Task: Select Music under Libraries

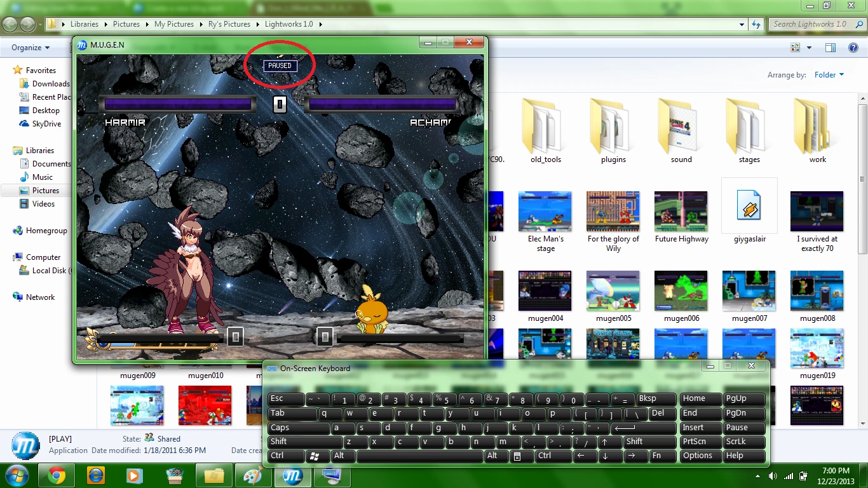Action: (x=37, y=177)
